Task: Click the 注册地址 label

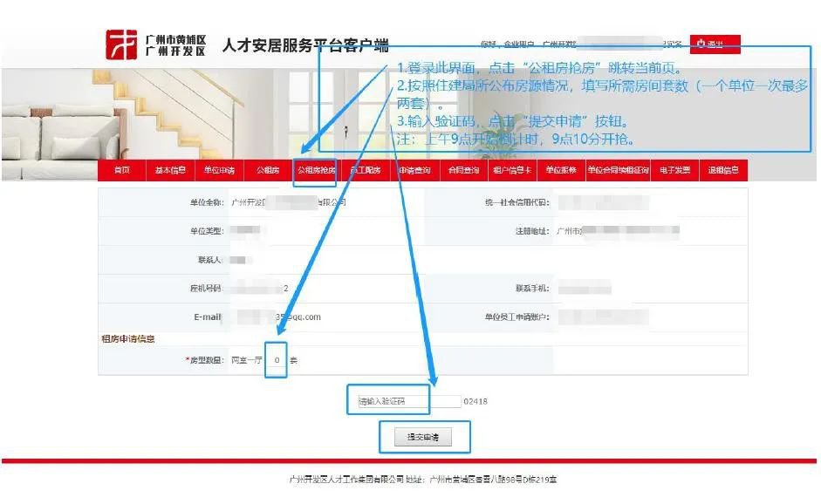Action: (x=532, y=231)
